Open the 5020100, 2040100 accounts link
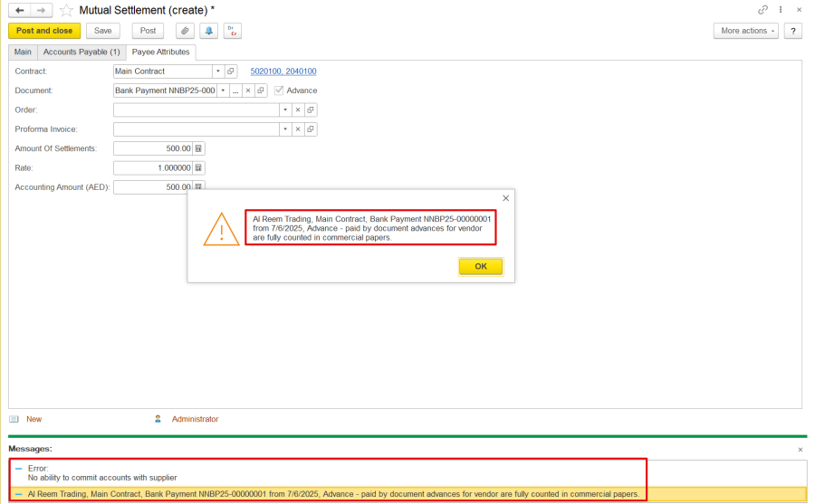 [283, 71]
